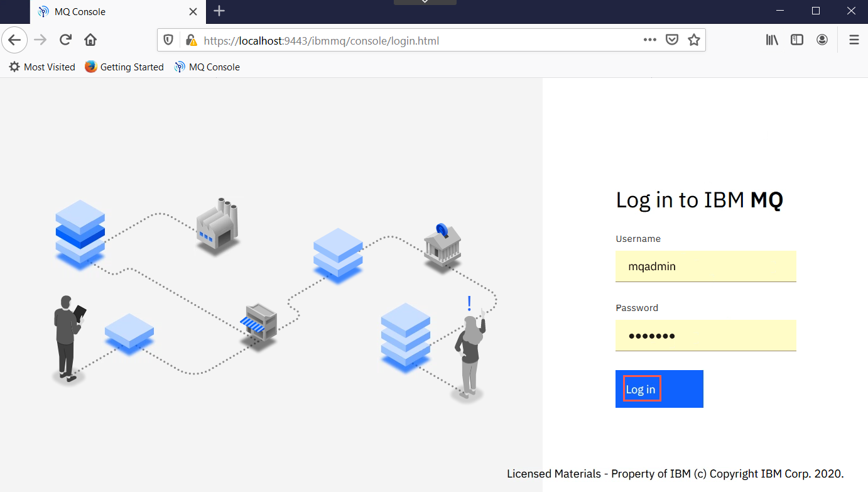The width and height of the screenshot is (868, 492).
Task: Go to Home using the house icon
Action: [90, 40]
